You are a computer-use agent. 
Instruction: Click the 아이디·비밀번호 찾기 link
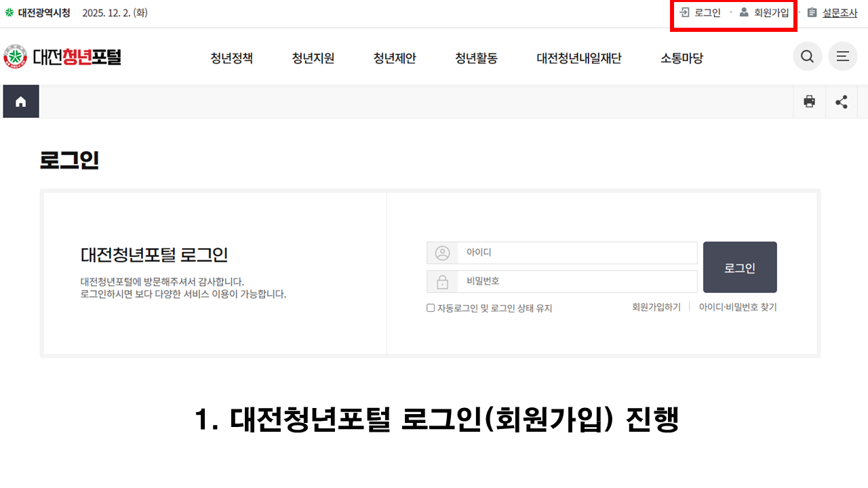pos(738,307)
